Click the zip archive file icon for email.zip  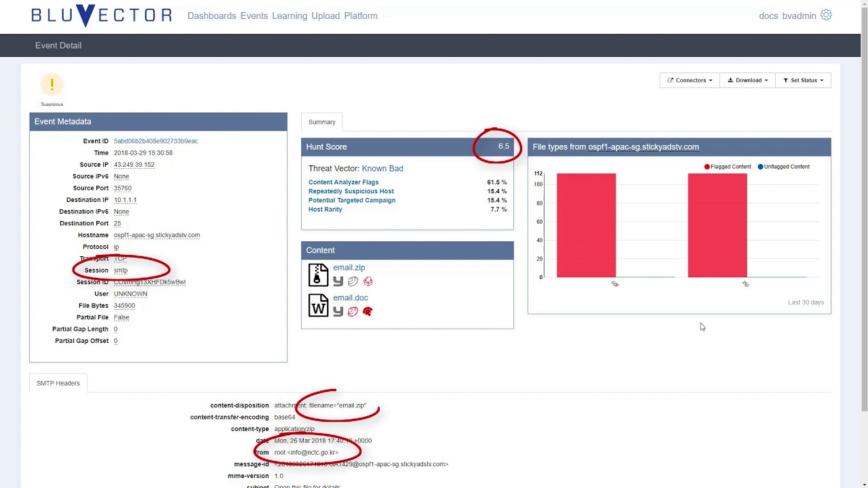tap(318, 274)
